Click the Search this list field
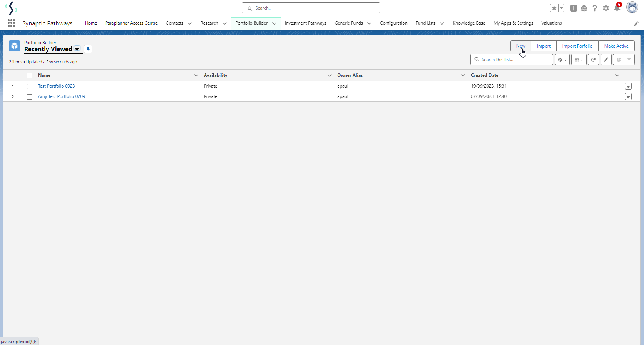This screenshot has width=644, height=345. [x=511, y=60]
